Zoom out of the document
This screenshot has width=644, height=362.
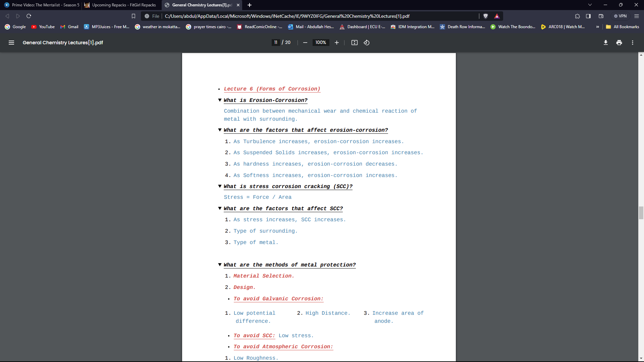pos(305,43)
